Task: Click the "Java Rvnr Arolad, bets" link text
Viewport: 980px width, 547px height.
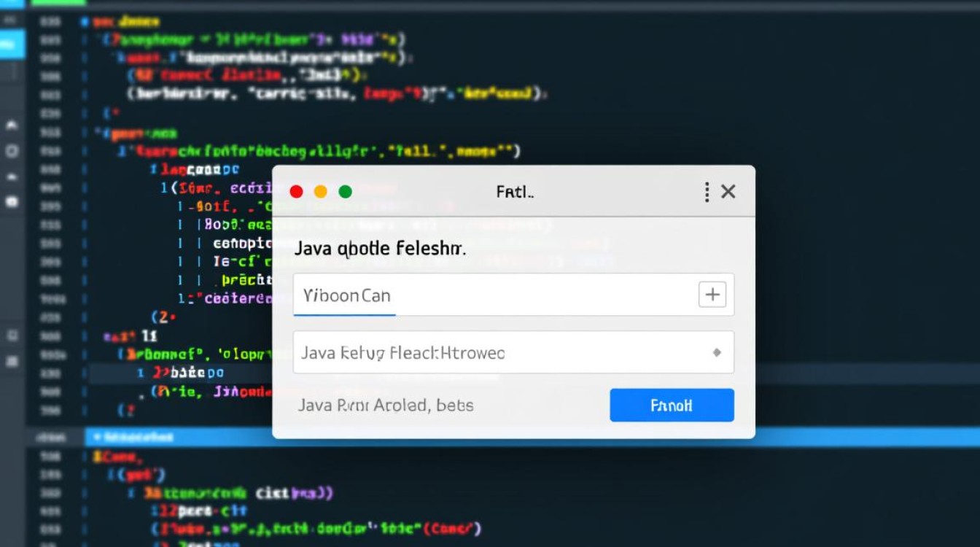Action: (386, 406)
